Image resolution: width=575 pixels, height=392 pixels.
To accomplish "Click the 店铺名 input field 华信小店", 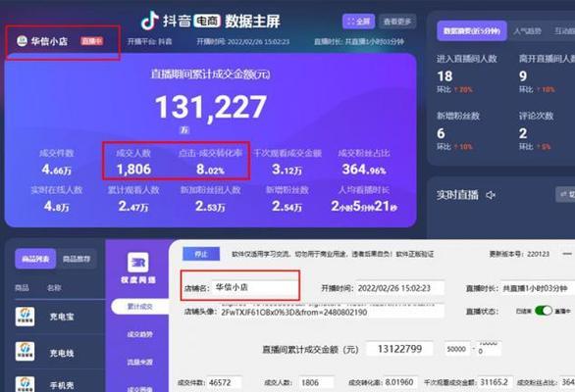I will point(255,287).
